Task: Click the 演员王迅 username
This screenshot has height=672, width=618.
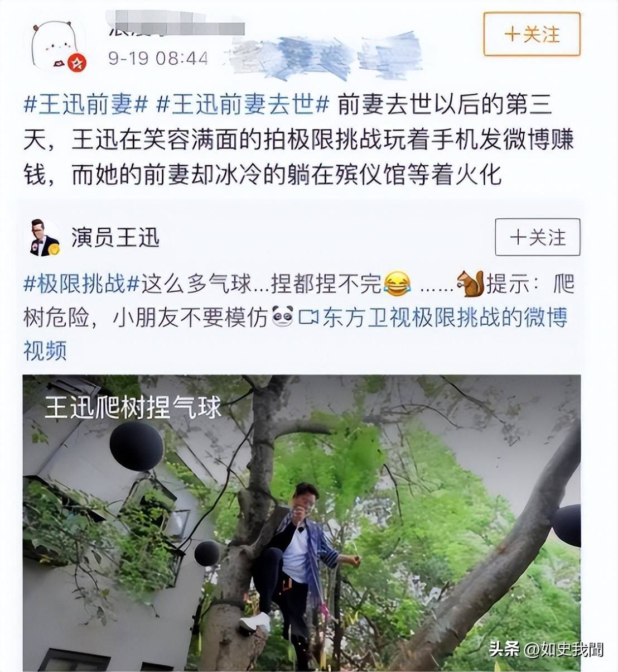Action: (115, 238)
